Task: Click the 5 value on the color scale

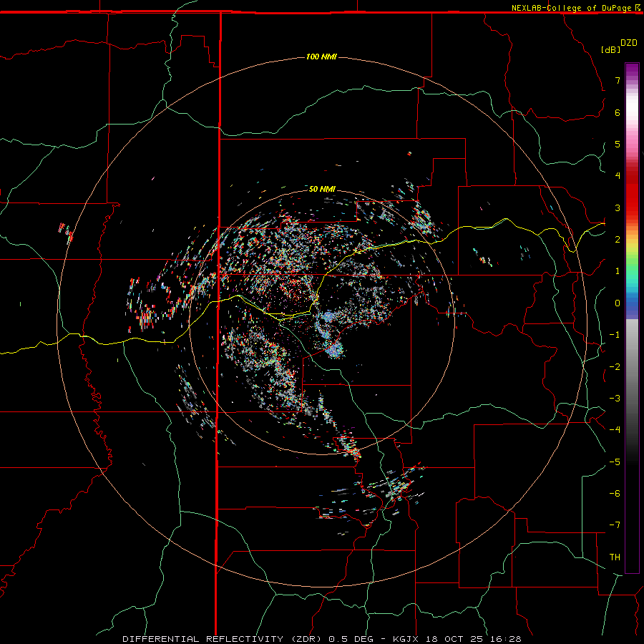Action: [618, 144]
